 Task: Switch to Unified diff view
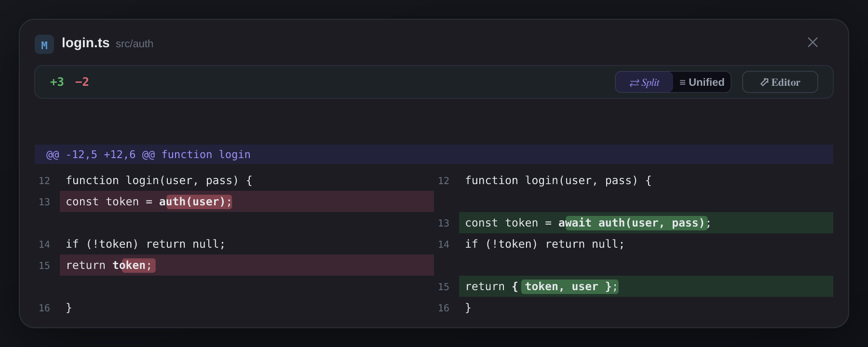702,82
